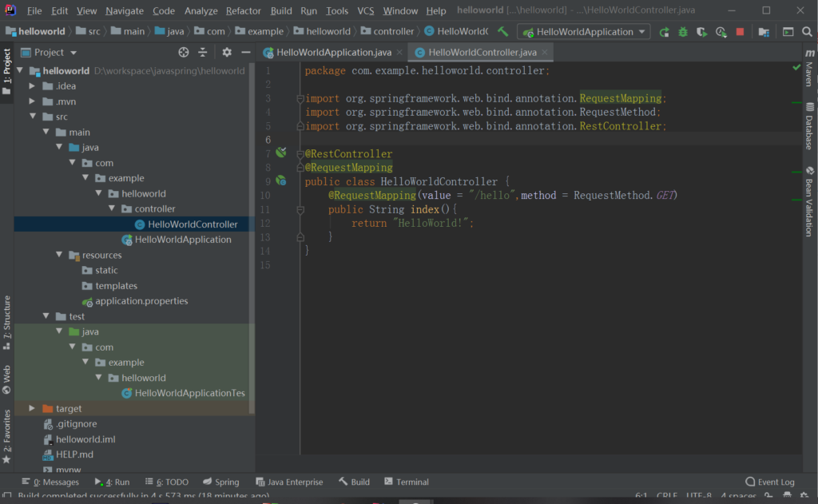
Task: Collapse the resources folder
Action: tap(59, 255)
